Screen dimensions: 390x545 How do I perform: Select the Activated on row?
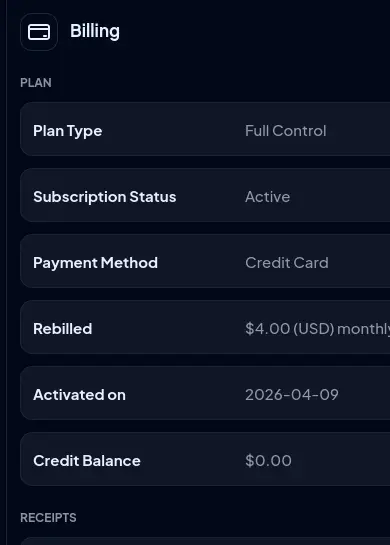pos(205,393)
